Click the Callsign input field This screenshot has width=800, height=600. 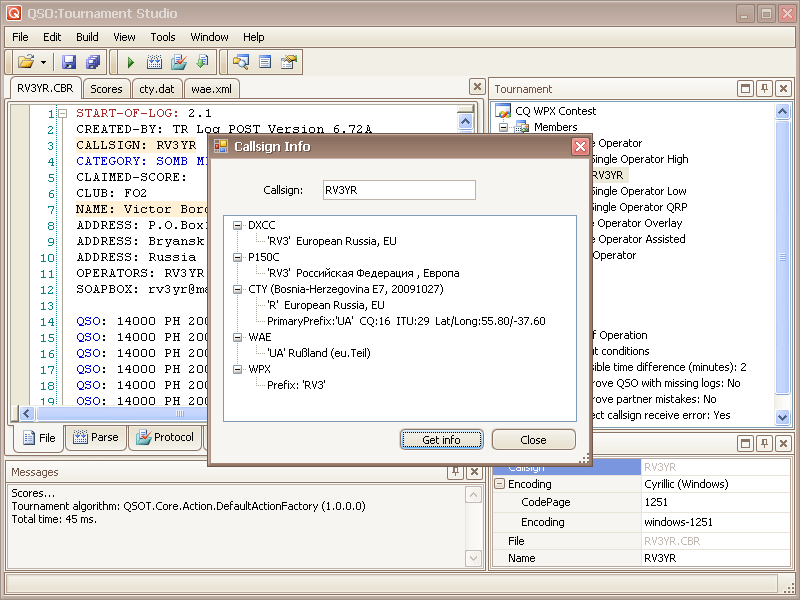(x=398, y=190)
